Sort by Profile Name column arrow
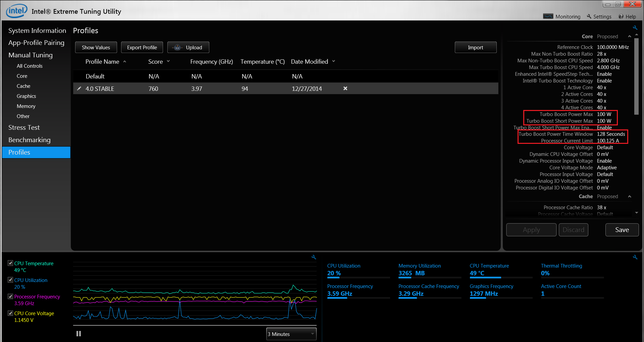Viewport: 644px width, 342px height. [125, 62]
